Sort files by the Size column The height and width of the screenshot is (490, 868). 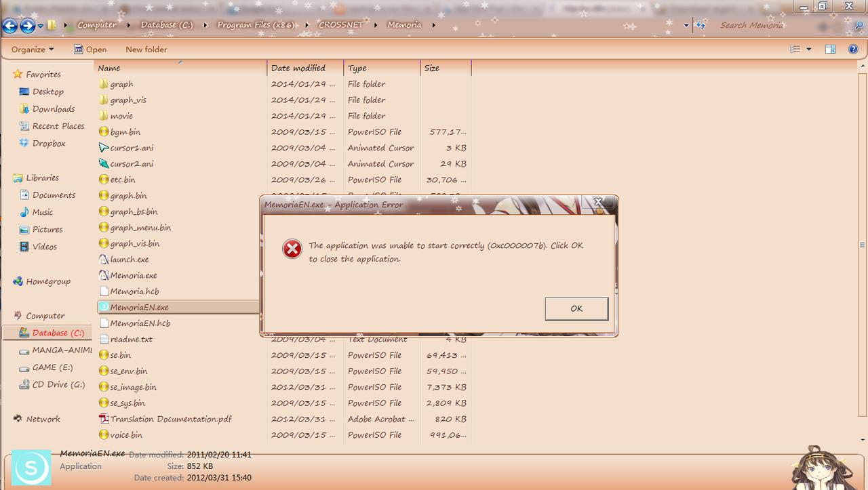[432, 68]
